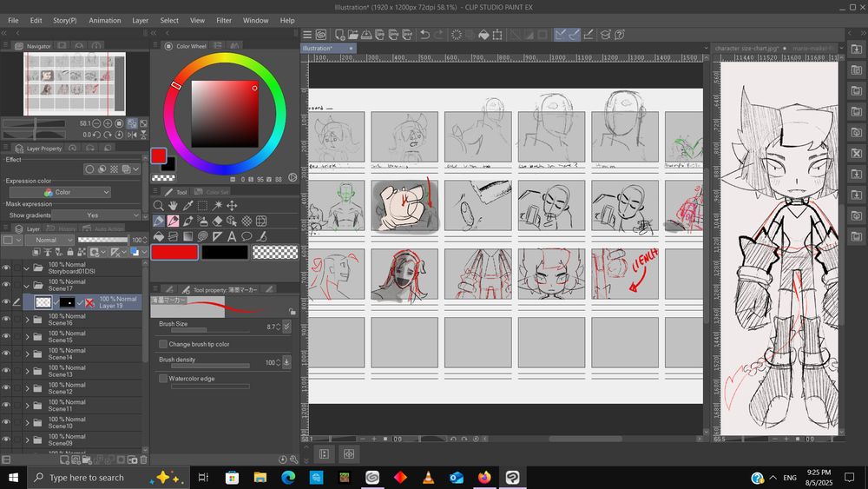
Task: Click the Undo arrow in command bar
Action: 424,35
